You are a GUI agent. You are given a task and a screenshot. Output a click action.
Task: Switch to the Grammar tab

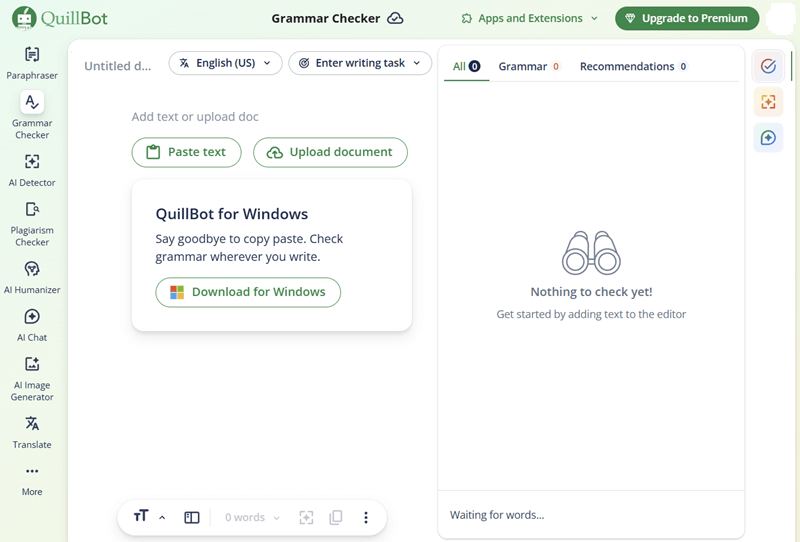pos(529,66)
